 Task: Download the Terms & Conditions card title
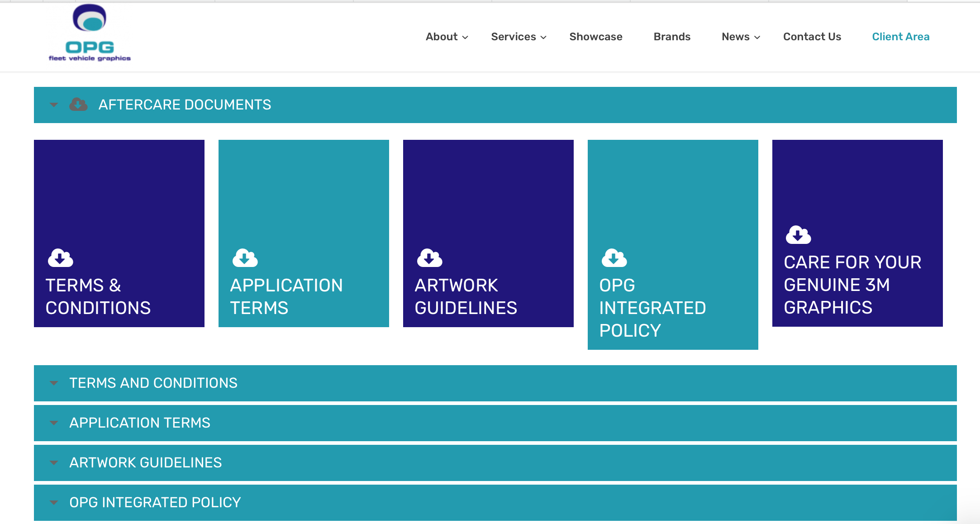pyautogui.click(x=98, y=296)
